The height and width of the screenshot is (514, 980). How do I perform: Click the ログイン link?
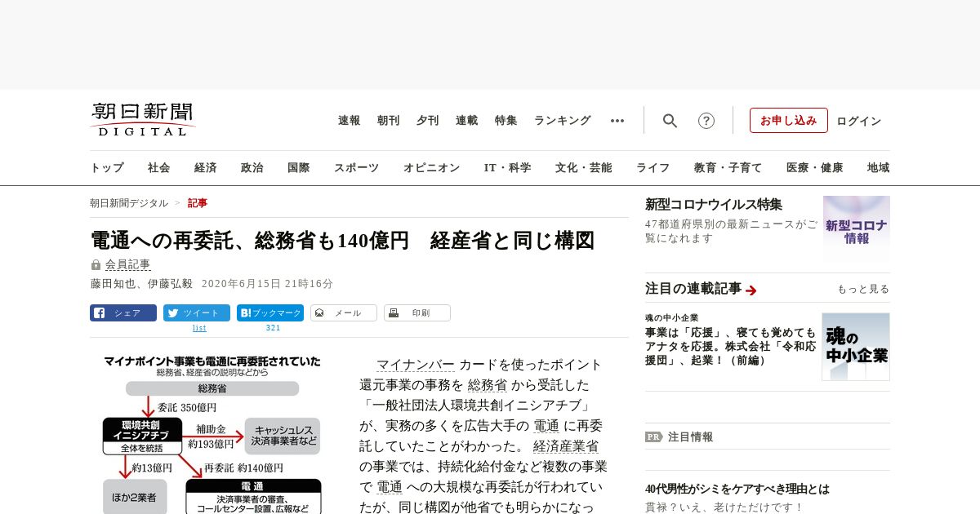pyautogui.click(x=859, y=121)
